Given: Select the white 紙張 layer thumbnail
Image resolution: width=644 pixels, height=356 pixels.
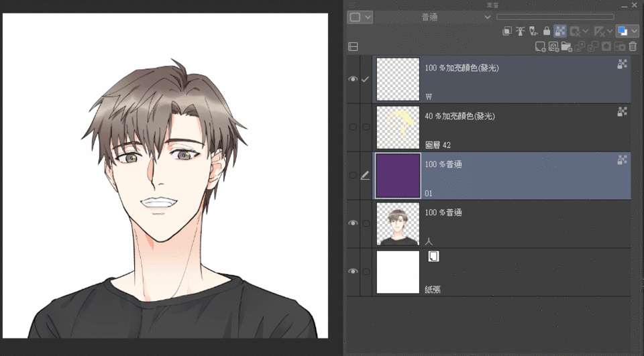Looking at the screenshot, I should coord(398,272).
